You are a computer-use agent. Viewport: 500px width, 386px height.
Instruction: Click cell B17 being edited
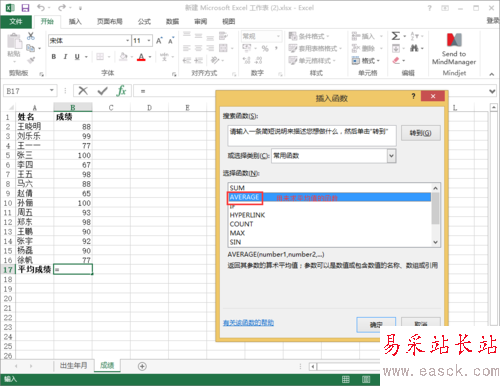[x=73, y=269]
